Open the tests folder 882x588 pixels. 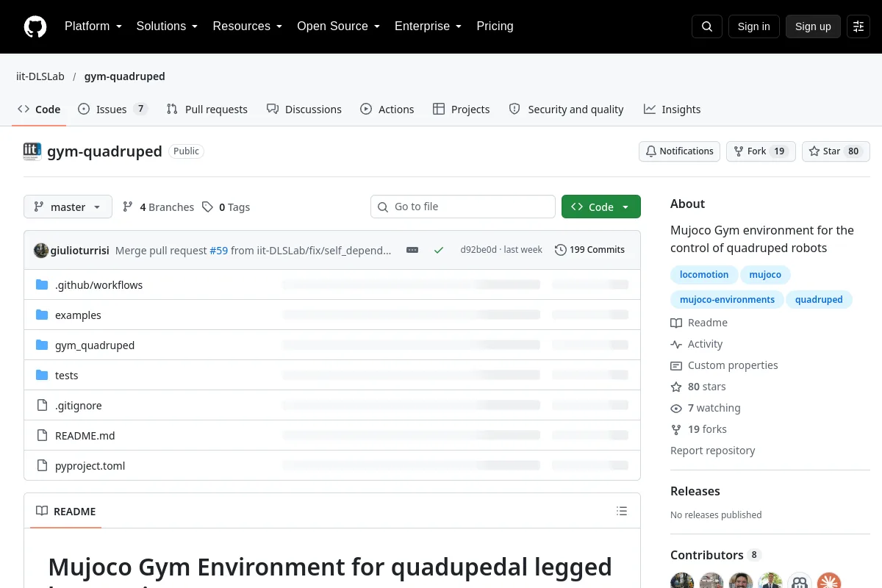[x=66, y=375]
